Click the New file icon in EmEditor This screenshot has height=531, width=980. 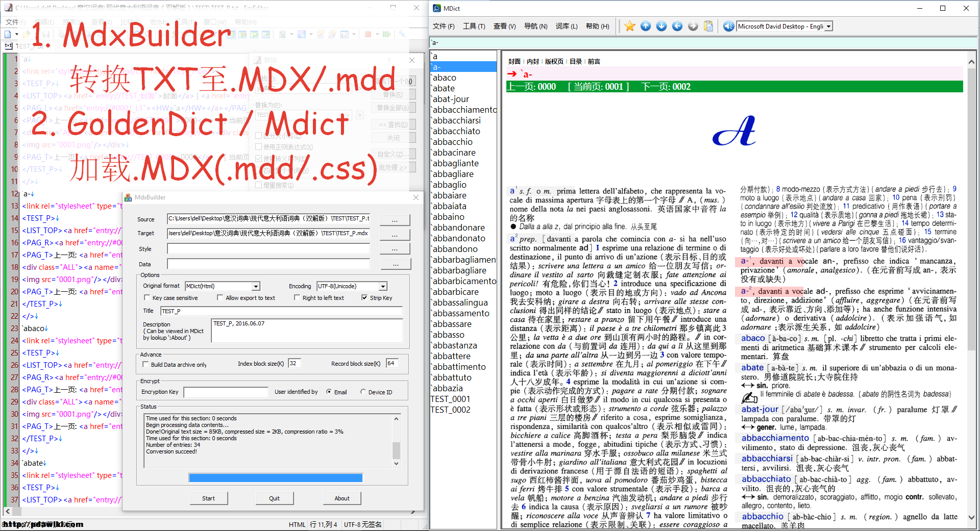(x=8, y=34)
